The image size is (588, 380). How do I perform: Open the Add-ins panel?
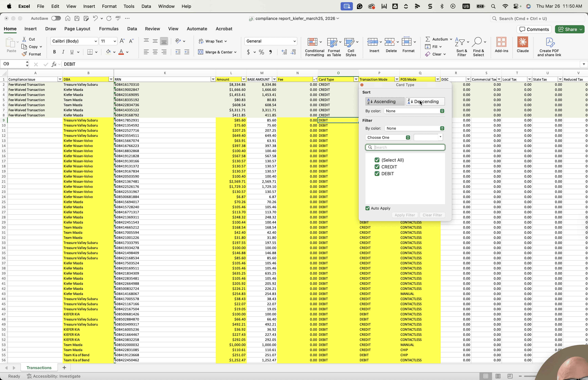(x=501, y=45)
